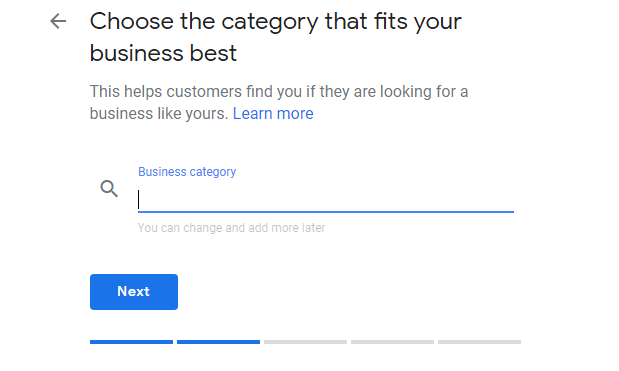Select the first completed progress segment

coord(131,342)
